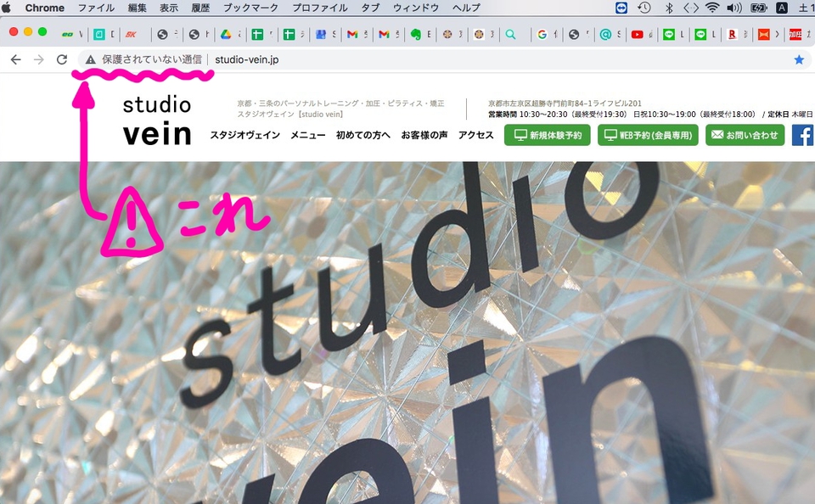Image resolution: width=815 pixels, height=504 pixels.
Task: Open the TeamViewer menu bar icon
Action: coord(621,8)
